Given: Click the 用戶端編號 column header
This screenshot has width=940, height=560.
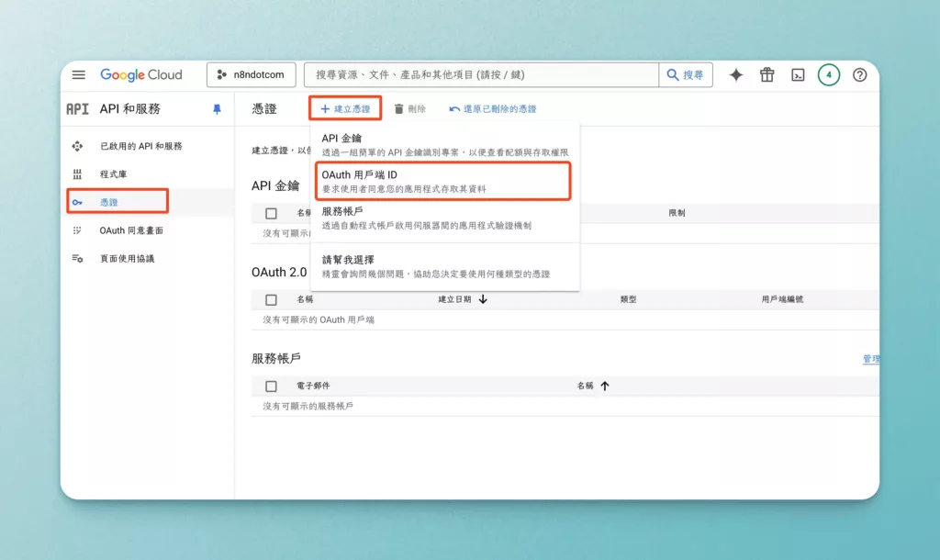Looking at the screenshot, I should pos(782,299).
